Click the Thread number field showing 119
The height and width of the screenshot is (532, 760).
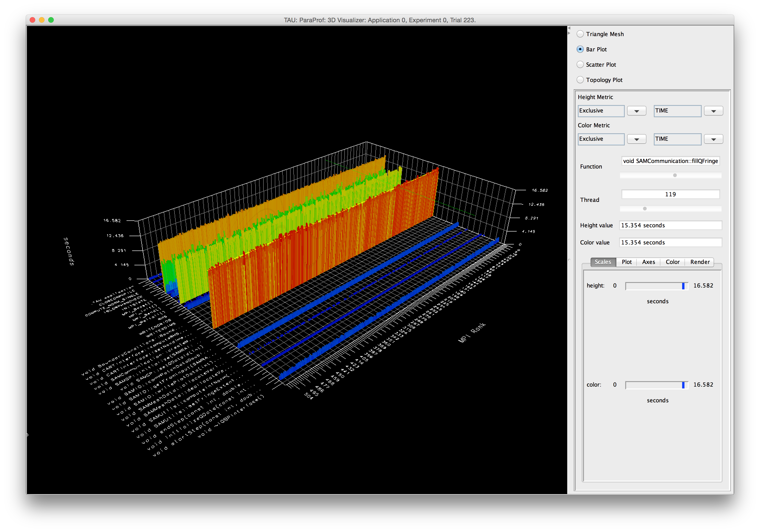(671, 194)
